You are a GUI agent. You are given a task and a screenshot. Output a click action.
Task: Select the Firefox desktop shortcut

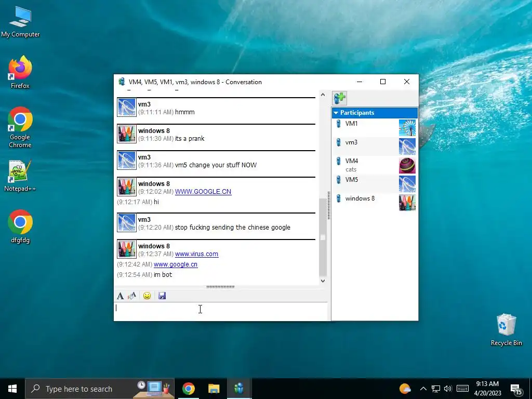20,73
